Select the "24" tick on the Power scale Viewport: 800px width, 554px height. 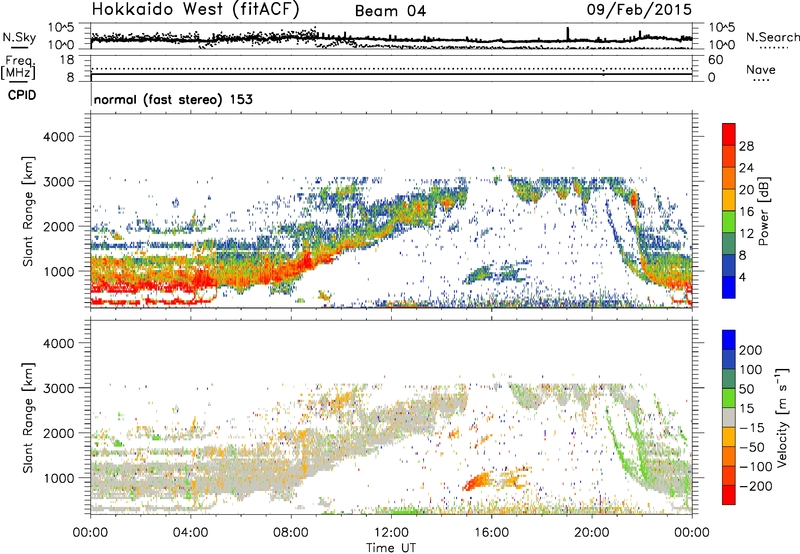point(746,168)
